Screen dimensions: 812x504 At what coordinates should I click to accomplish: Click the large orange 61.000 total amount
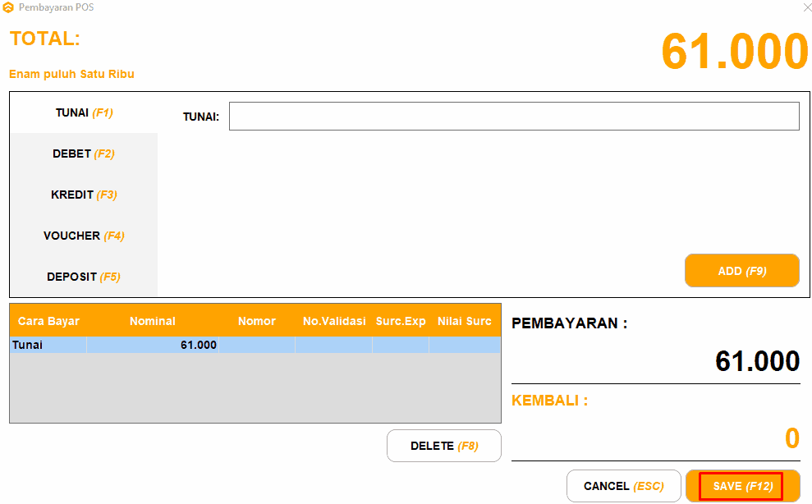pos(735,51)
